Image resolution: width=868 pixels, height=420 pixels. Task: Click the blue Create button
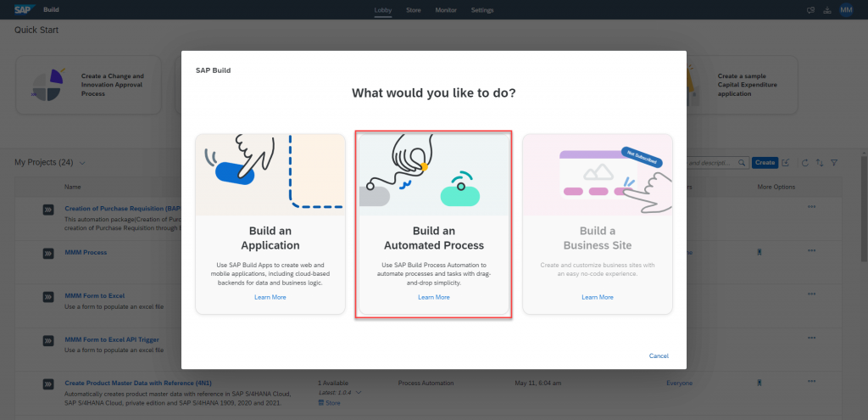point(765,163)
